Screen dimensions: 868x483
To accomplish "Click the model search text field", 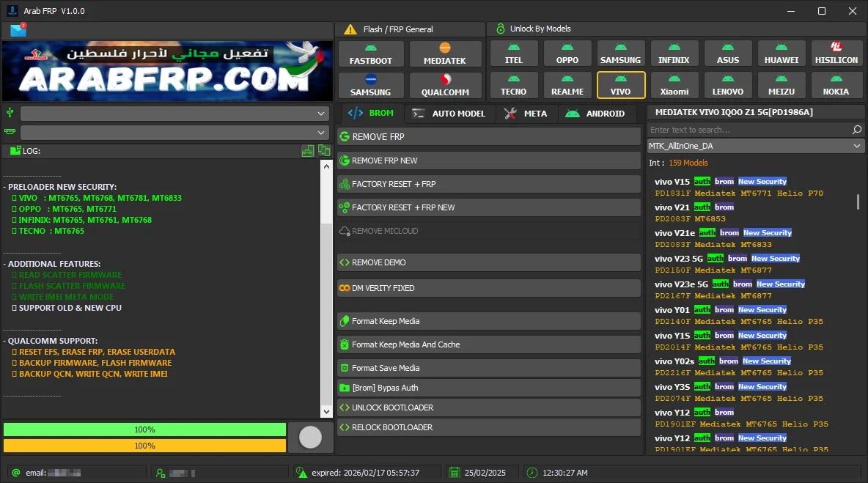I will click(x=748, y=130).
